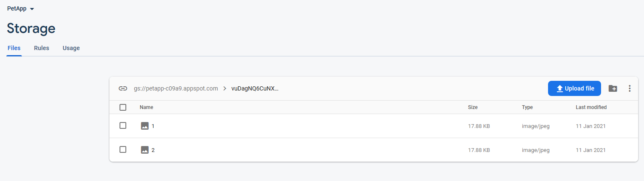The width and height of the screenshot is (644, 181).
Task: Click the image icon for file 1
Action: [145, 126]
